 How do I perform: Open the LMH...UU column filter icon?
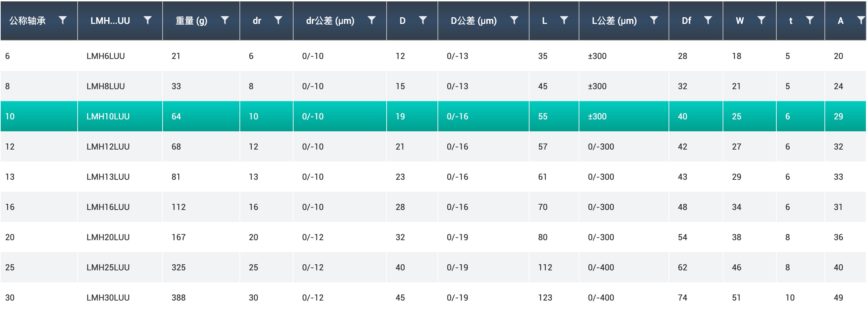click(x=148, y=20)
